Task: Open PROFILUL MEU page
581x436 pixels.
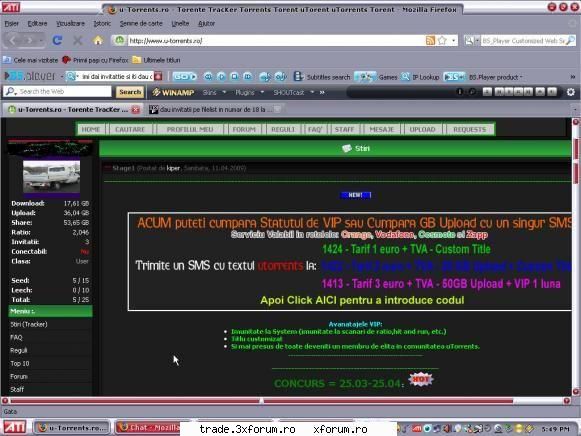Action: pos(190,129)
